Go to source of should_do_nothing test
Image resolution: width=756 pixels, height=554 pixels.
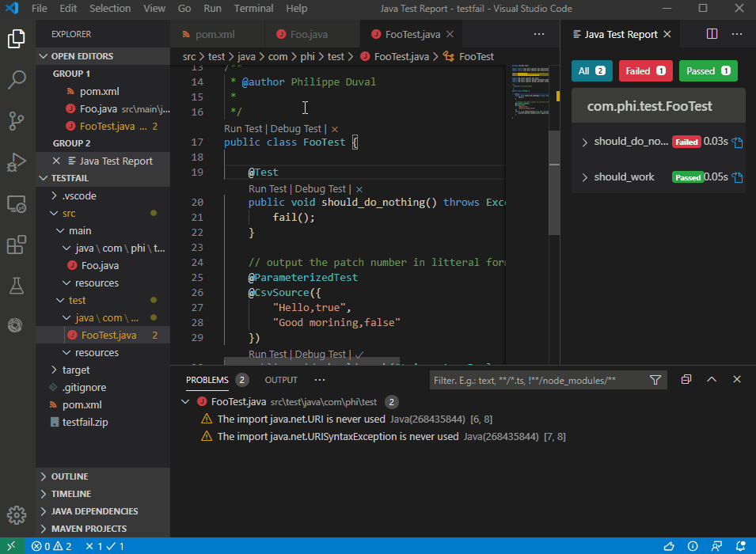point(737,142)
